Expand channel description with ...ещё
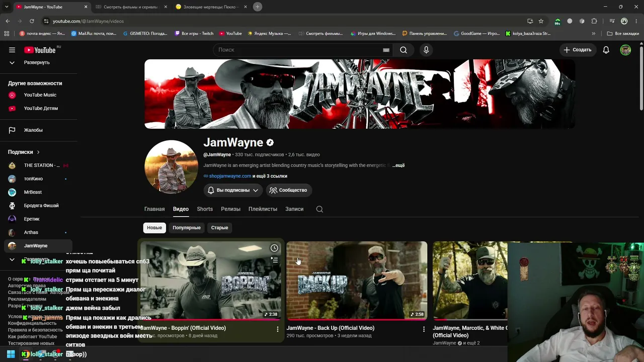This screenshot has width=644, height=362. click(x=398, y=165)
